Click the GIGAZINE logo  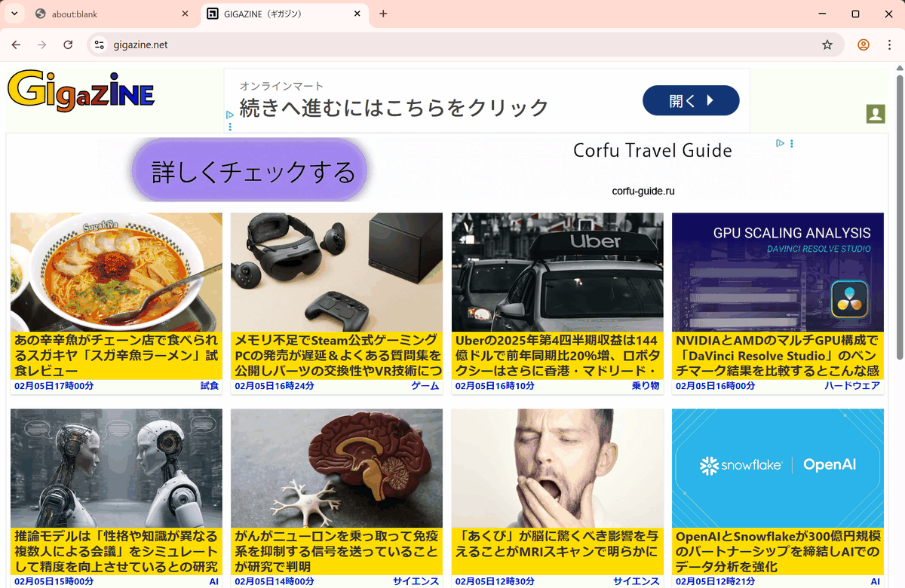[81, 92]
